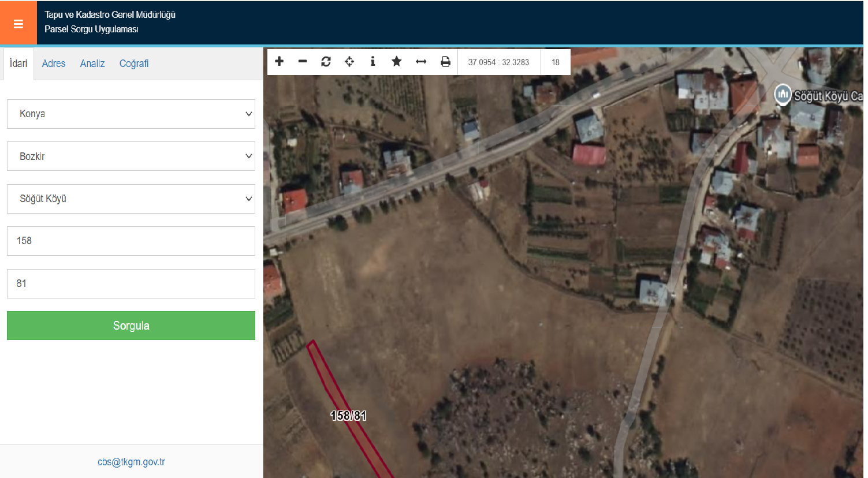Select the measure distance arrows tool
Viewport: 868px width, 478px height.
click(x=421, y=61)
